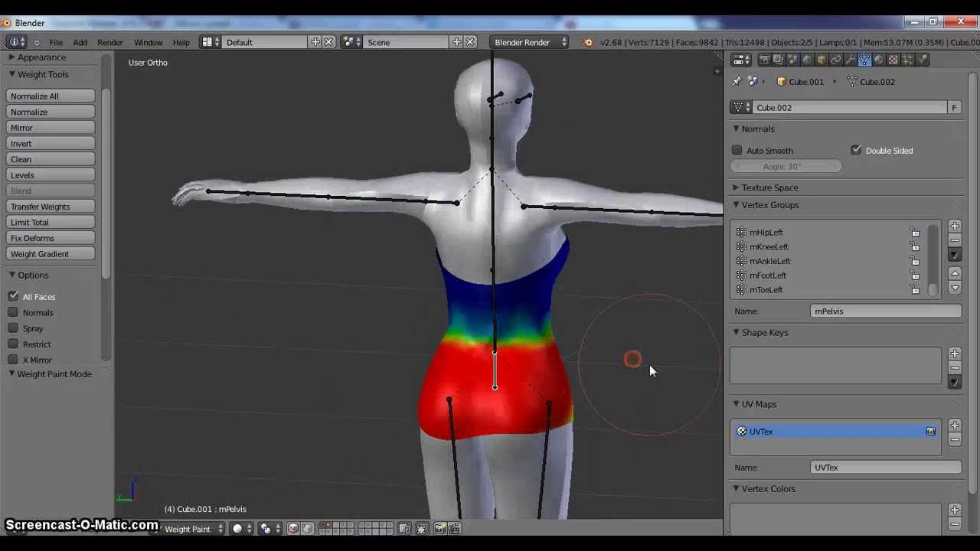Add a new vertex color layer

click(955, 510)
